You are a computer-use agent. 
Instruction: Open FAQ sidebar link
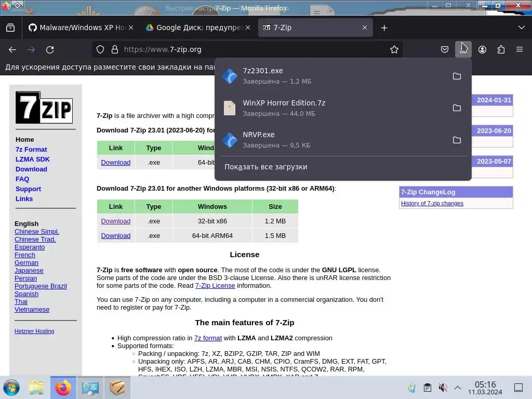point(22,179)
